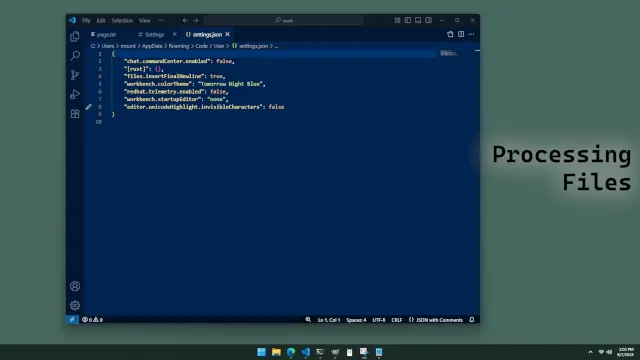Click the User breadcrumb segment

pos(219,46)
